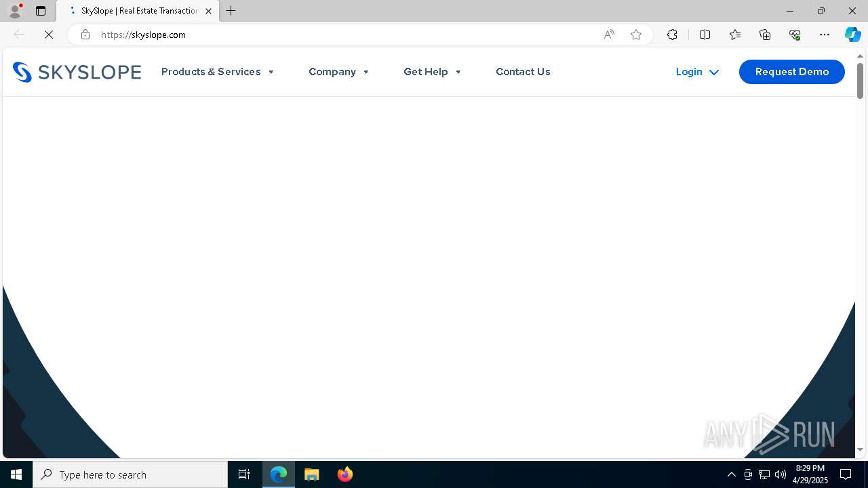Open Edge Settings and more menu

(825, 35)
